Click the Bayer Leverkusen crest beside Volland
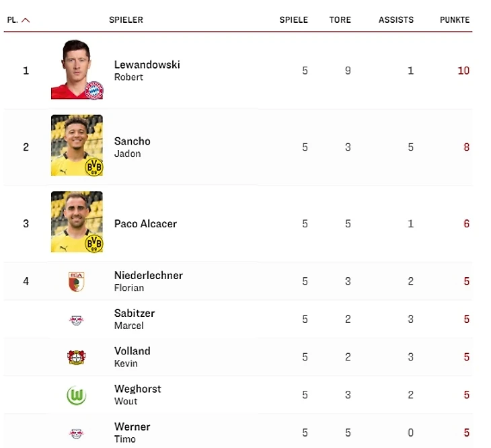 (x=77, y=357)
